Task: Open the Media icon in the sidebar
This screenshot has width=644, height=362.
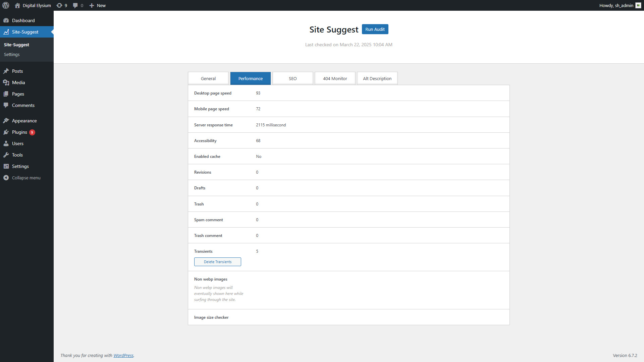Action: click(x=6, y=82)
